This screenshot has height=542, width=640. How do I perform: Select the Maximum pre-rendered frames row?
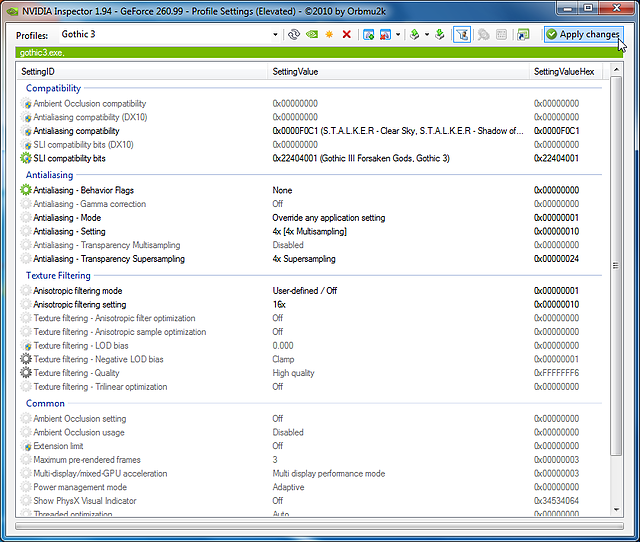point(312,460)
